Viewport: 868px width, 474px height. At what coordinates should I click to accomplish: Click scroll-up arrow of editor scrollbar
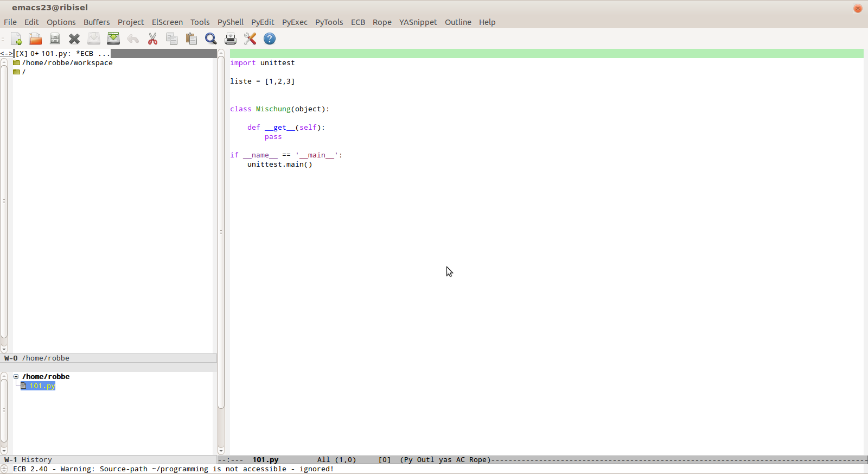(221, 53)
